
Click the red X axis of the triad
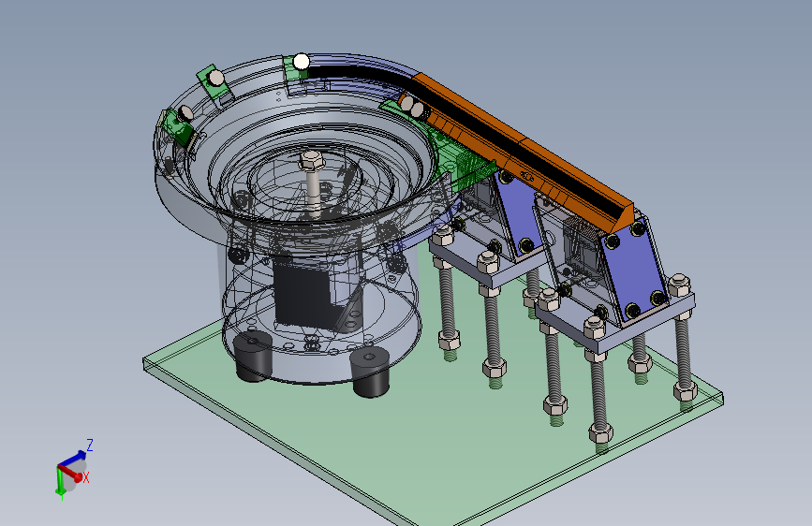(70, 473)
